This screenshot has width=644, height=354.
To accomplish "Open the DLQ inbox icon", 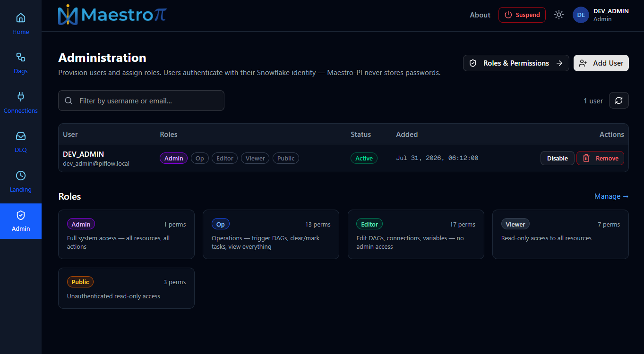I will pos(21,136).
